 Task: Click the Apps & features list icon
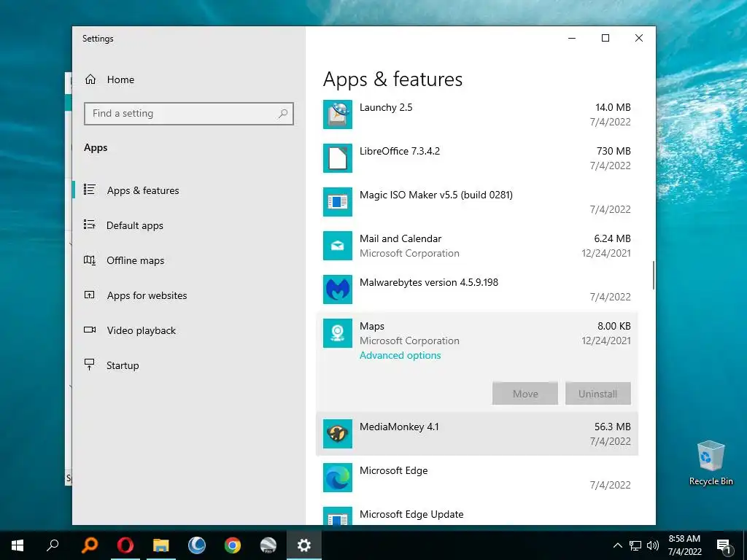pyautogui.click(x=90, y=190)
